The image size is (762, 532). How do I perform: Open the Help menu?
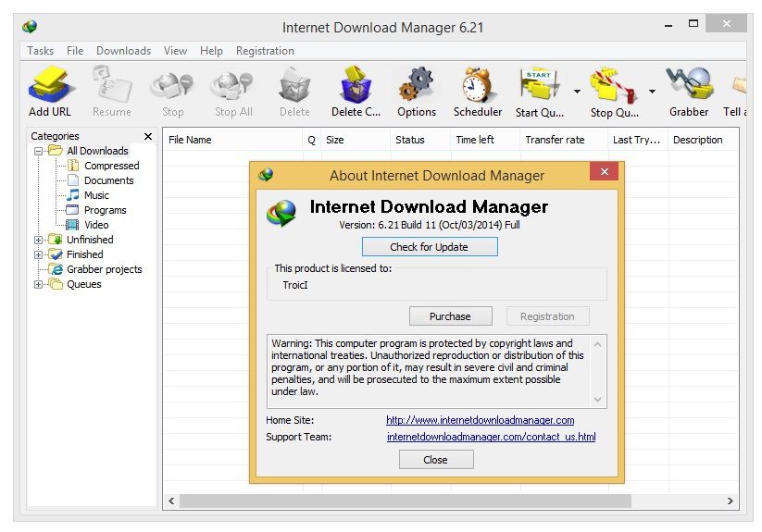[211, 51]
